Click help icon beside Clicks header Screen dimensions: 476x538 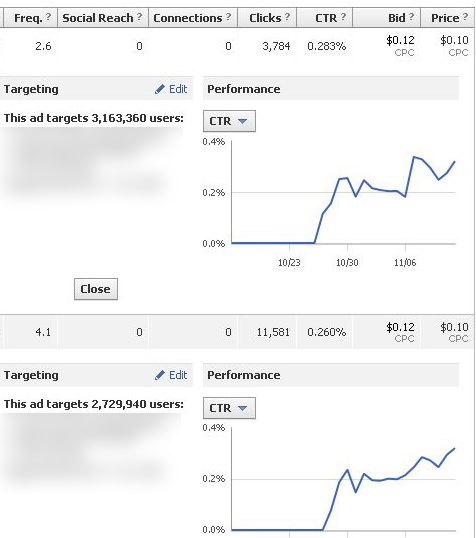[x=288, y=16]
